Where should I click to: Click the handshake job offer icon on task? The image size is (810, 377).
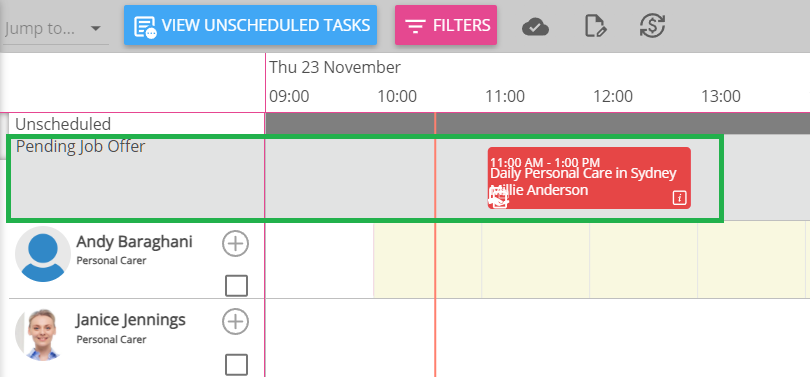[499, 198]
